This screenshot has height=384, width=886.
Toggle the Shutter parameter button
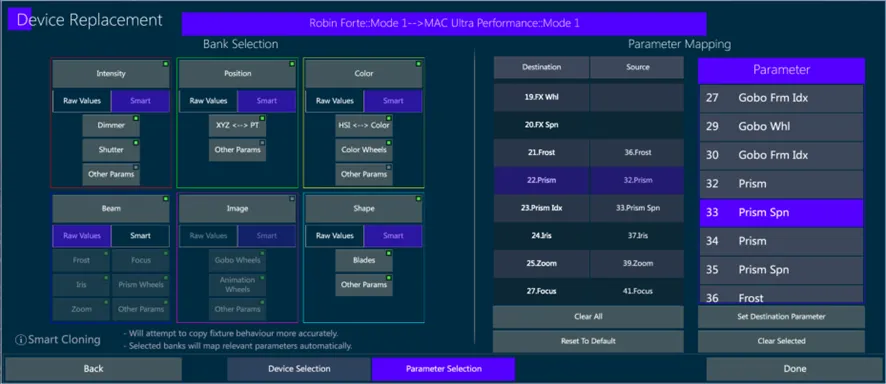coord(111,150)
